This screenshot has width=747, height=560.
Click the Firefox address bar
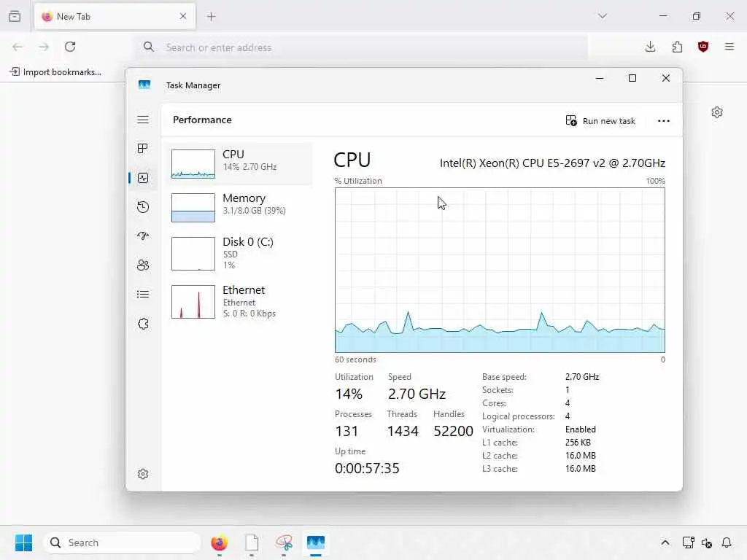point(362,47)
